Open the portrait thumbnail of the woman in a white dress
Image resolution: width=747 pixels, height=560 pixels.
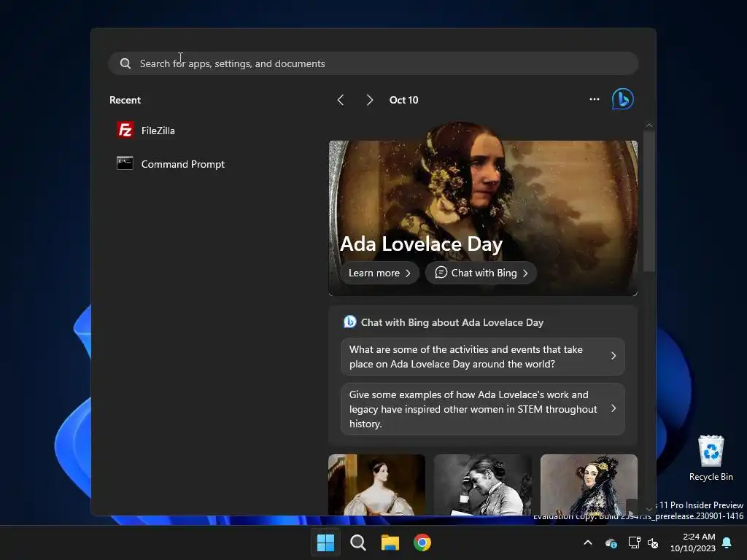click(376, 485)
